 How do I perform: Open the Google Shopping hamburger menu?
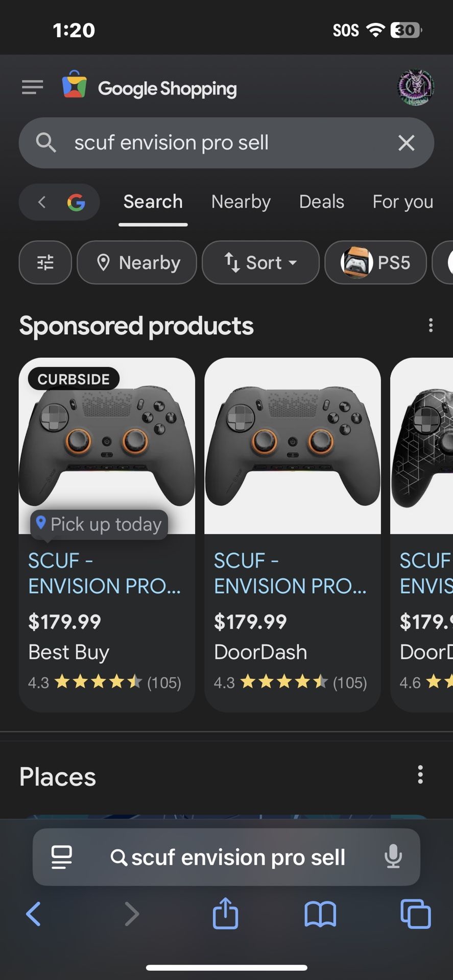point(32,87)
